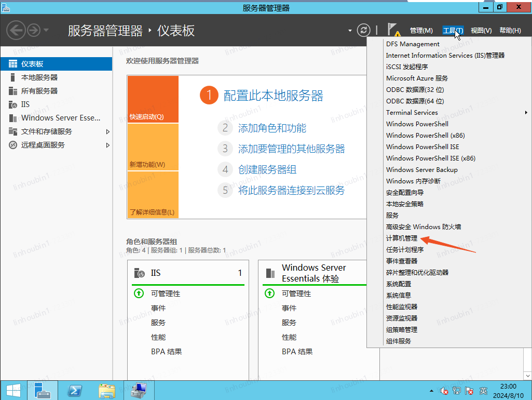Click the 配置此本地服务器 link
Viewport: 532px width, 400px height.
[274, 96]
